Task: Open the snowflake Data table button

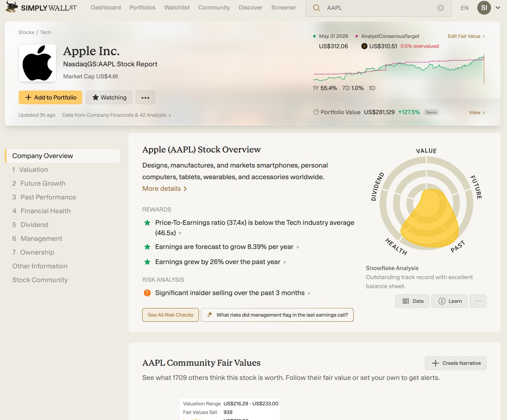Action: tap(412, 301)
